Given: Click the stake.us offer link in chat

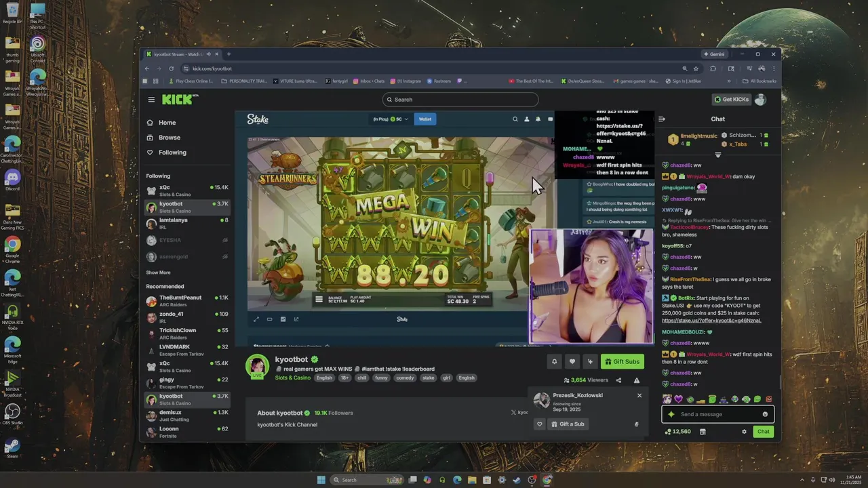Looking at the screenshot, I should (711, 321).
